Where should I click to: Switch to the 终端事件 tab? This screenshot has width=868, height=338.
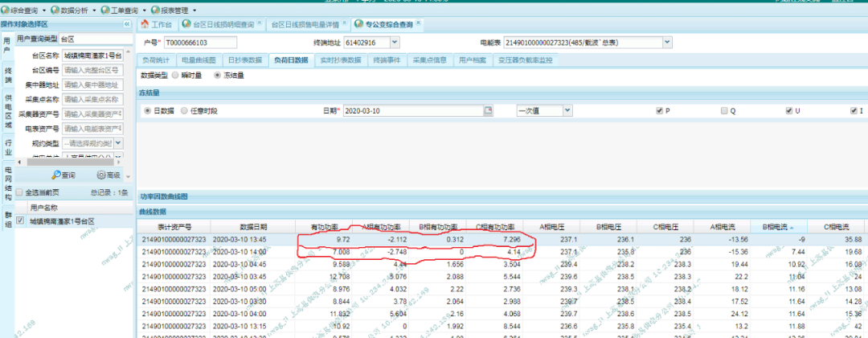(x=387, y=60)
